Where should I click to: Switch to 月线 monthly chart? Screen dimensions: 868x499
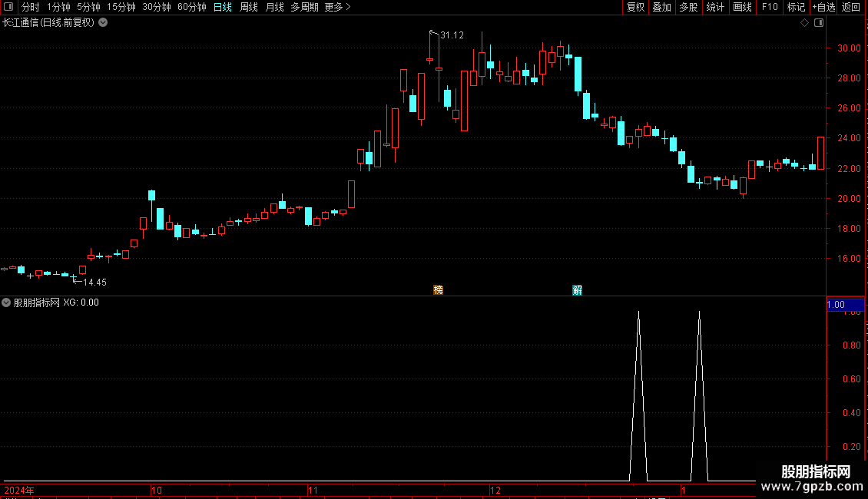274,7
